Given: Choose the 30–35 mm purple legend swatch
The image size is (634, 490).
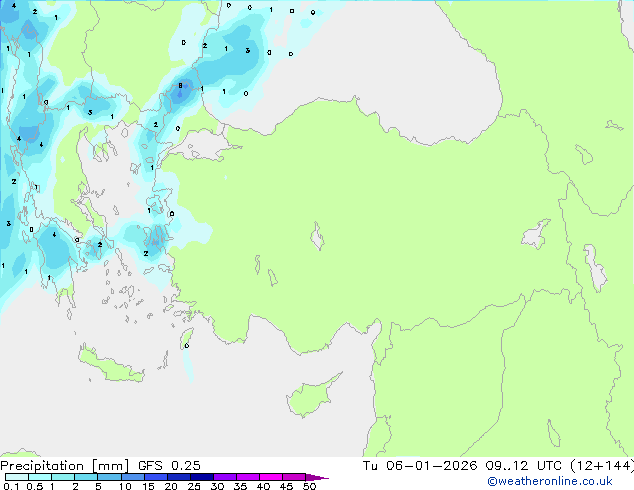Looking at the screenshot, I should point(225,477).
